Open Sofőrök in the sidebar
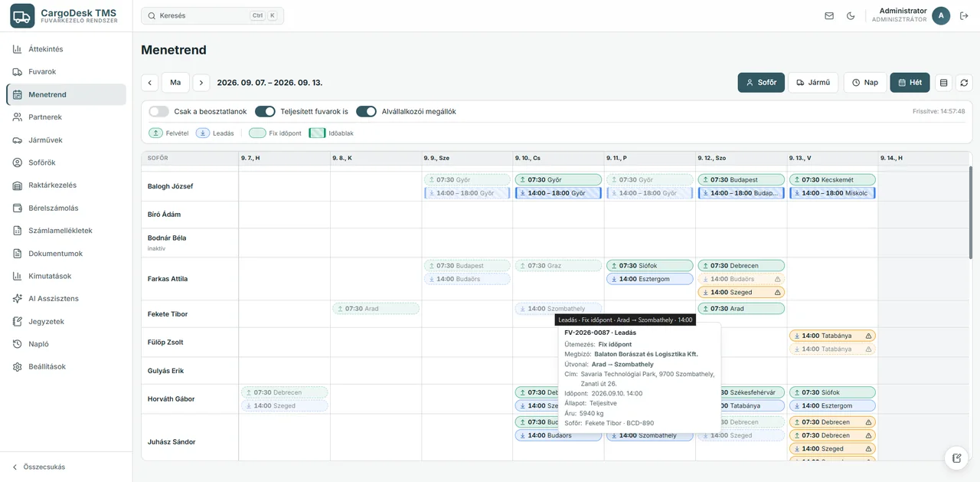The height and width of the screenshot is (482, 980). (66, 162)
